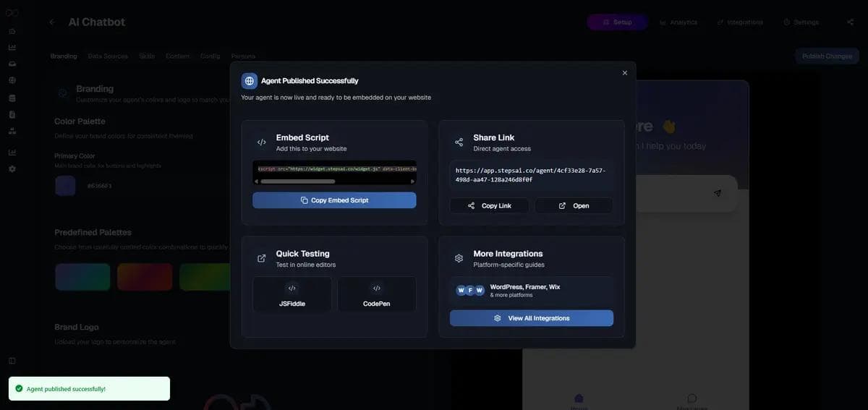Open the inbox tray icon in the sidebar
The width and height of the screenshot is (868, 410).
tap(12, 64)
